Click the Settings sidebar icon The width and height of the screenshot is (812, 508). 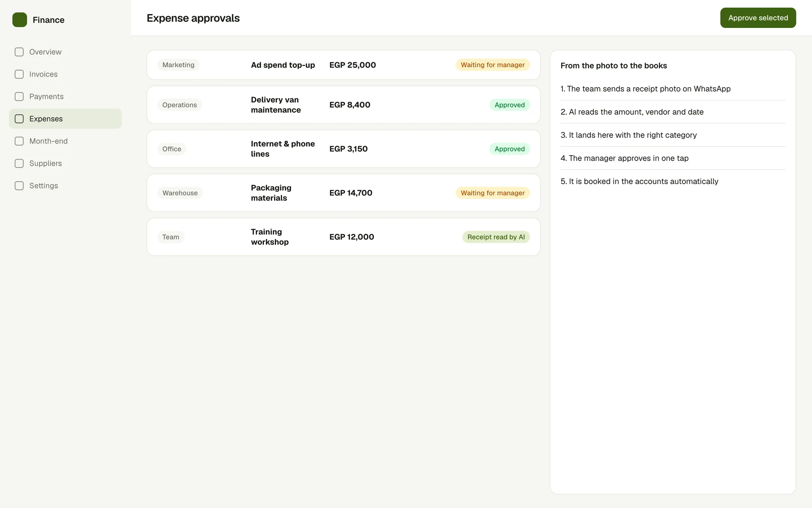point(19,186)
